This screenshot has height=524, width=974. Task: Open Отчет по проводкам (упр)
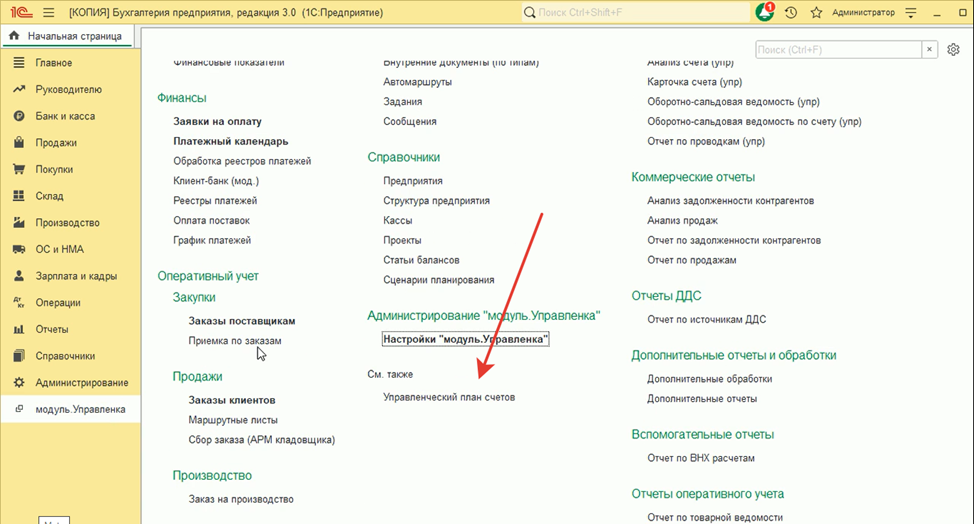click(706, 142)
